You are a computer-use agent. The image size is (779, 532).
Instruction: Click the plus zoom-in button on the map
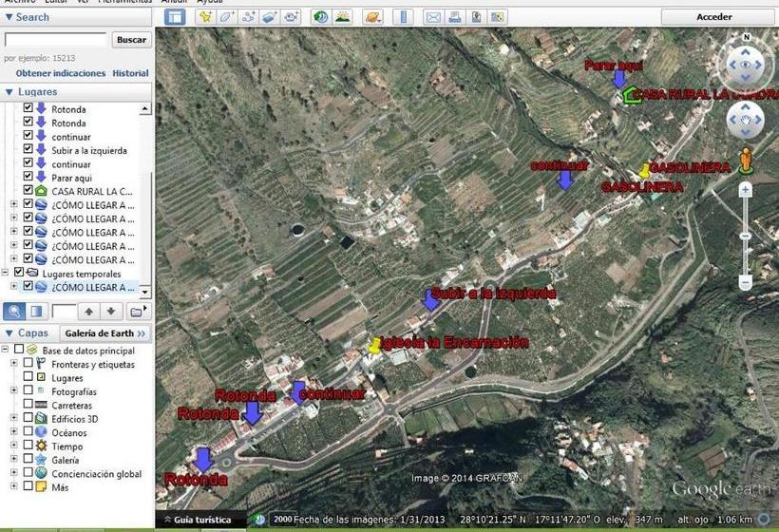pyautogui.click(x=745, y=190)
